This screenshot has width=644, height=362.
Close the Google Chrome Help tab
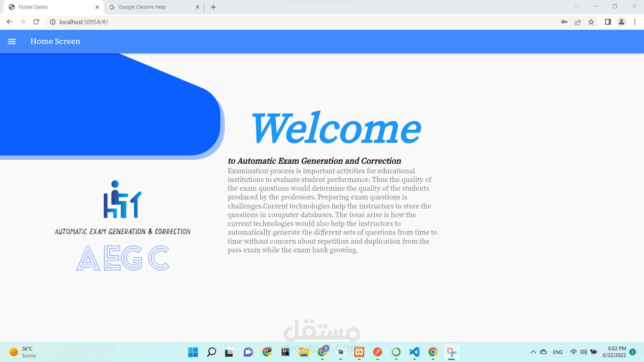(x=197, y=7)
